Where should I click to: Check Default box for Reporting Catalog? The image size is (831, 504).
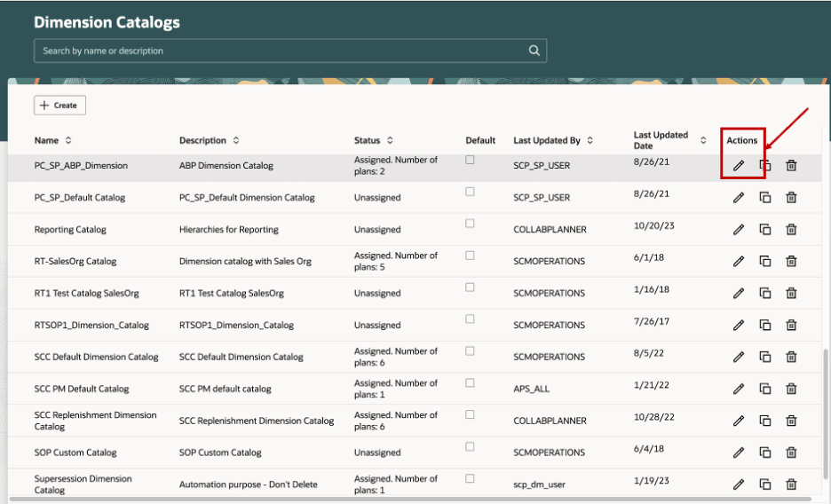[x=470, y=224]
